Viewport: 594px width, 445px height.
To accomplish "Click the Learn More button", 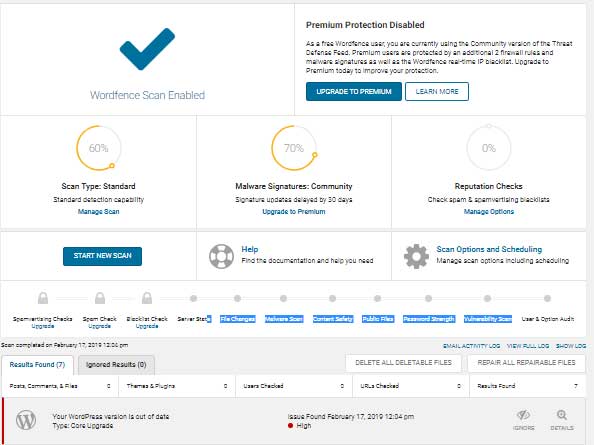I will pyautogui.click(x=437, y=92).
